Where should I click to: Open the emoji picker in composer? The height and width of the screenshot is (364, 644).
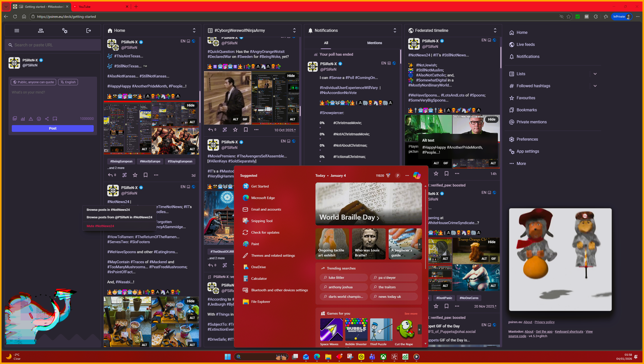39,119
